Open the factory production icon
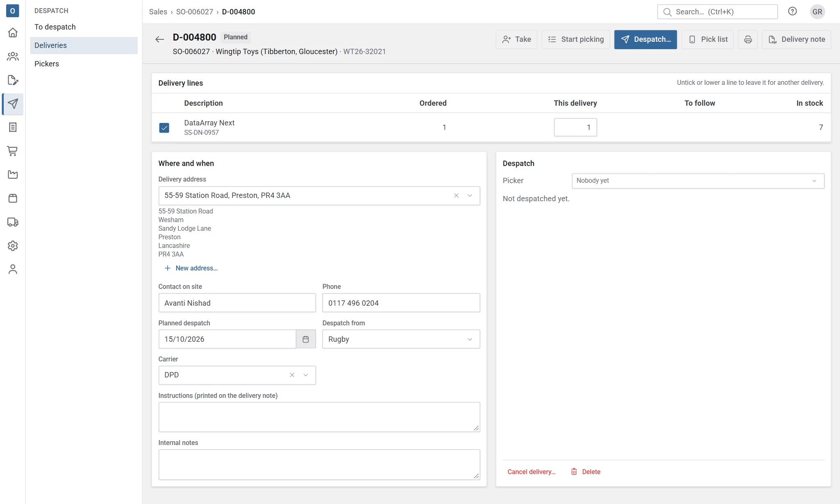Screen dimensions: 840x504 point(13,175)
